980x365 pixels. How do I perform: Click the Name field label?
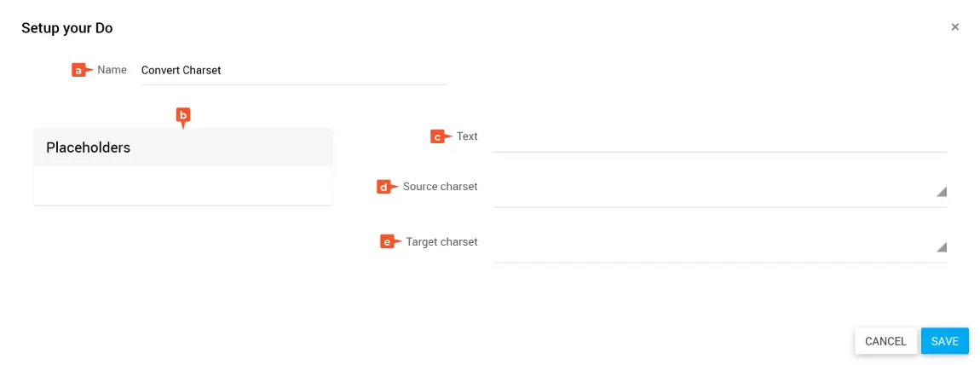pos(112,70)
